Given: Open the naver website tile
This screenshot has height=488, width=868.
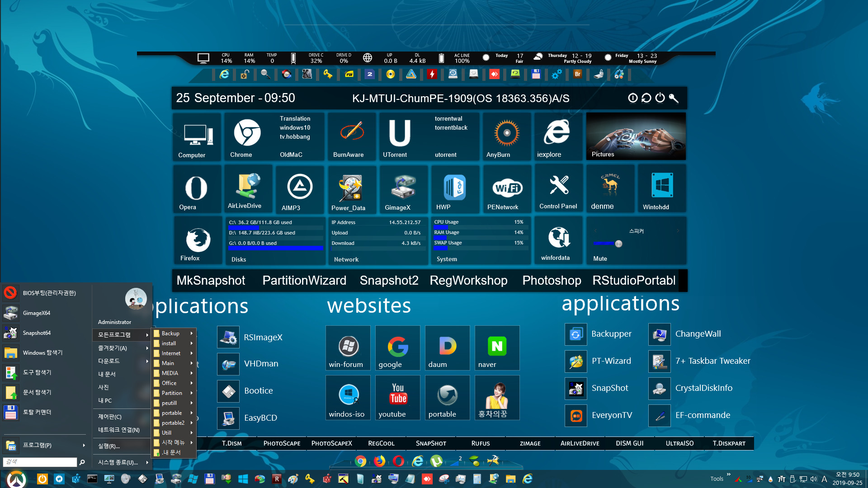Looking at the screenshot, I should (x=497, y=348).
